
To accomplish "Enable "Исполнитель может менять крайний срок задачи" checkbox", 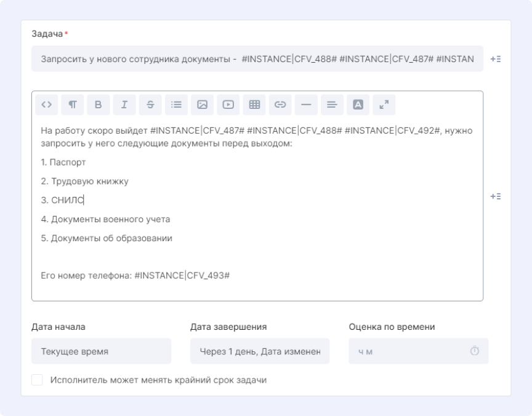I will click(x=37, y=380).
